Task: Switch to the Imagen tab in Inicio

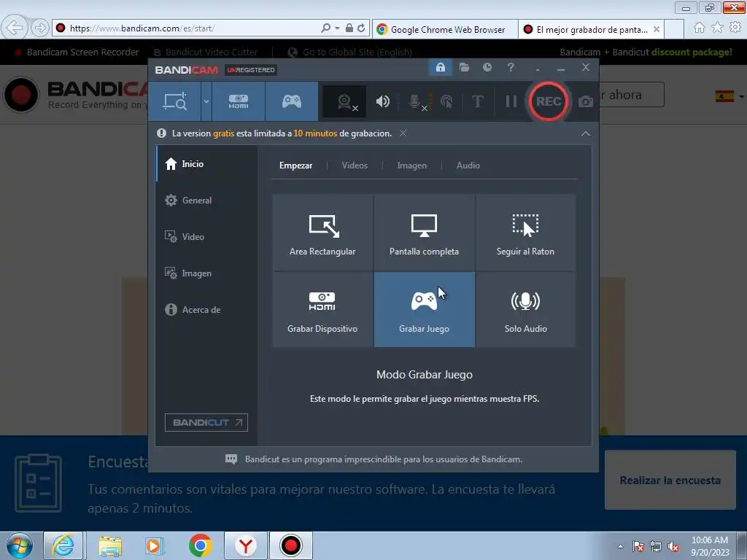Action: click(411, 166)
